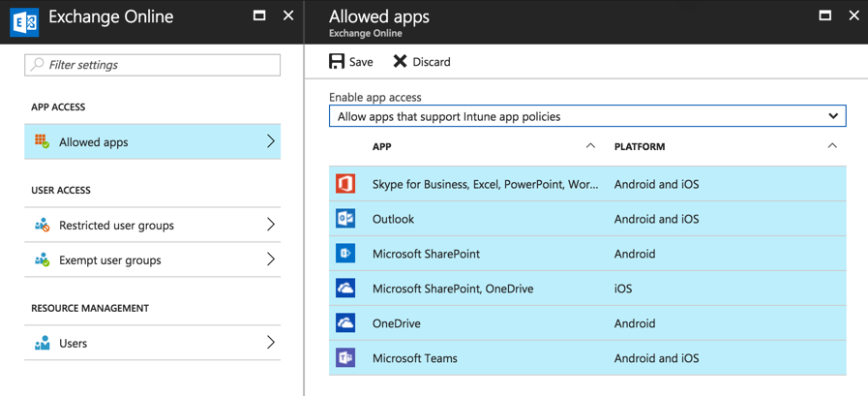Expand Users chevron in Resource Management
This screenshot has height=396, width=868.
pyautogui.click(x=271, y=343)
